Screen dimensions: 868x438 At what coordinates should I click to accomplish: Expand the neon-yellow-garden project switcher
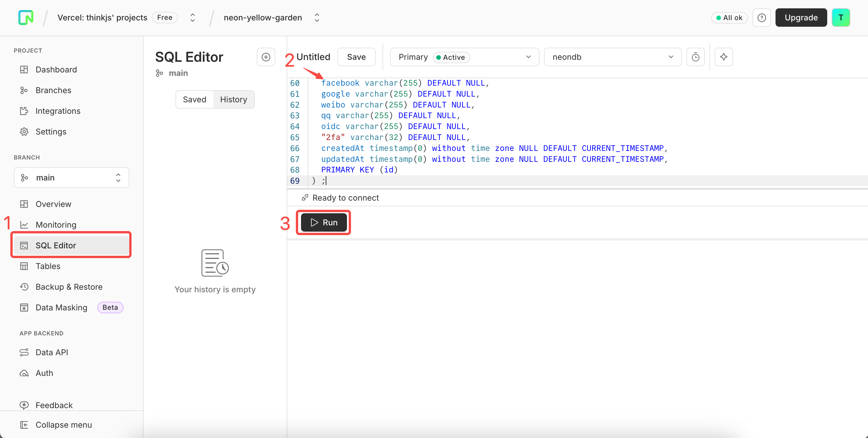pyautogui.click(x=317, y=18)
